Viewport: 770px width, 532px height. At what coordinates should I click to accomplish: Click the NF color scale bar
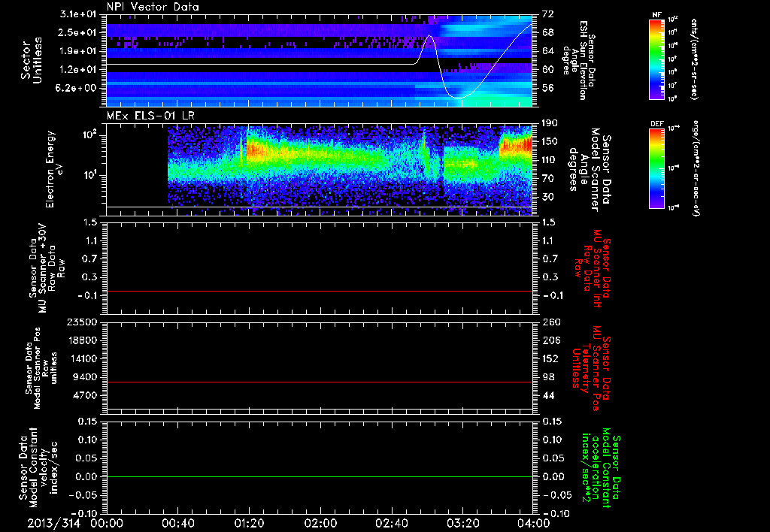click(x=656, y=59)
